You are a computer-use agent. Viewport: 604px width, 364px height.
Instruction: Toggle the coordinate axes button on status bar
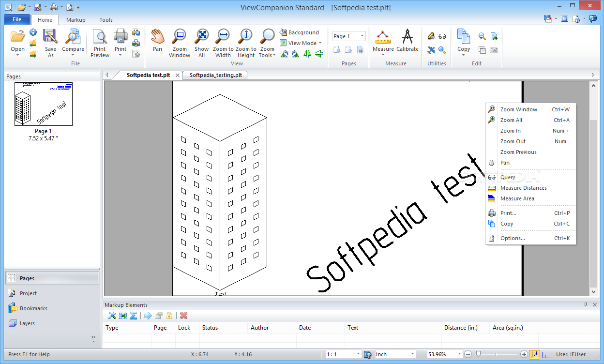[x=546, y=355]
